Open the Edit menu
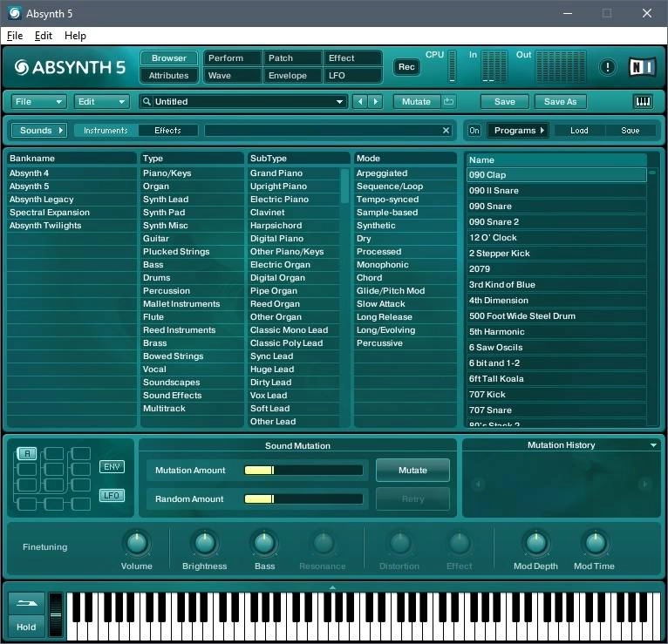Viewport: 668px width, 644px height. pos(43,36)
